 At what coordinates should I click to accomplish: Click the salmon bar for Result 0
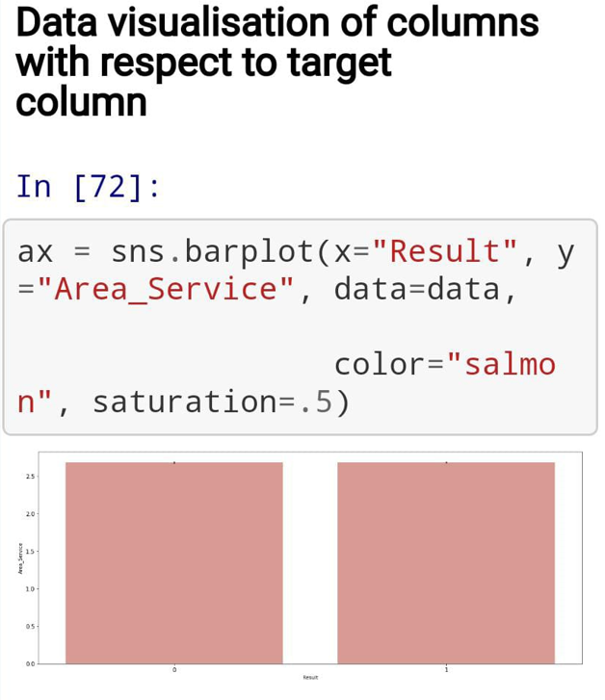coord(174,563)
